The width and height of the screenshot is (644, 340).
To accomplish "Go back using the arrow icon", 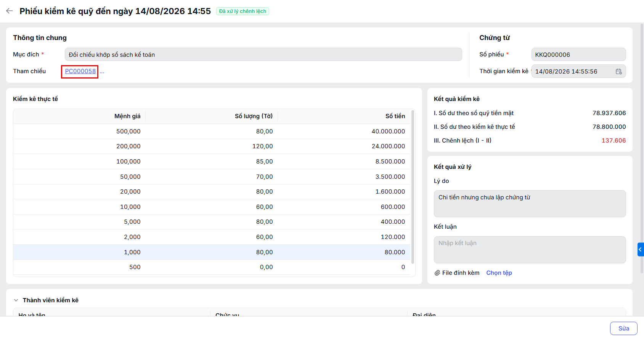I will click(x=10, y=11).
